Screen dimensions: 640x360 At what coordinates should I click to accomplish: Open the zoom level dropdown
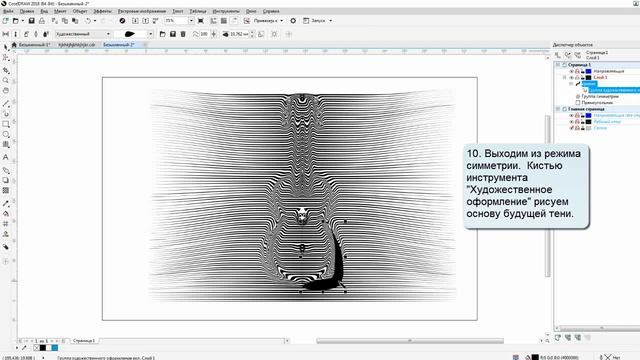[x=191, y=20]
